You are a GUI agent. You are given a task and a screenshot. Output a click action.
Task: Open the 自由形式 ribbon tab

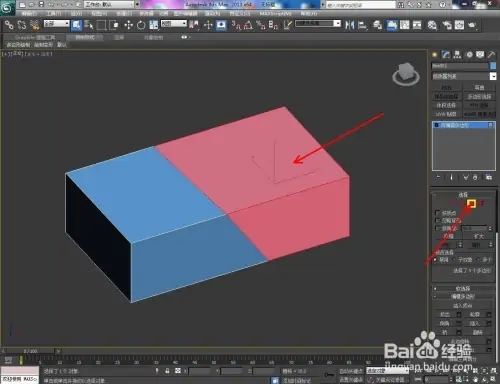click(85, 37)
